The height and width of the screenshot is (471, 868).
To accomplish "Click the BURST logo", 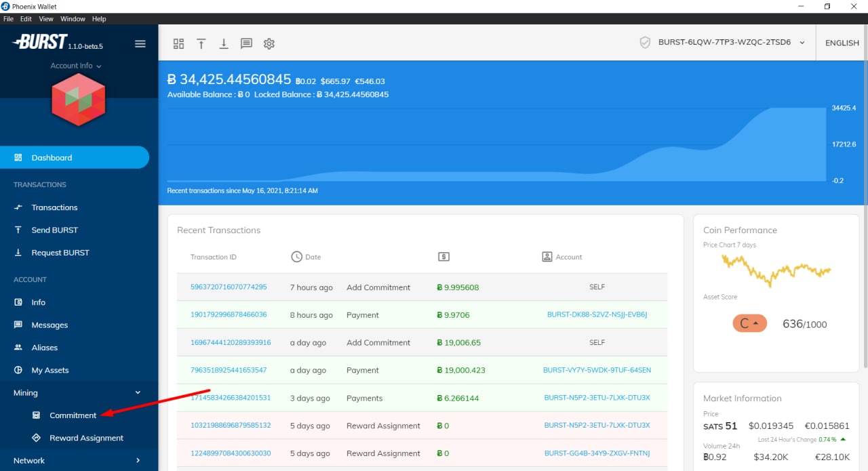I will point(39,42).
